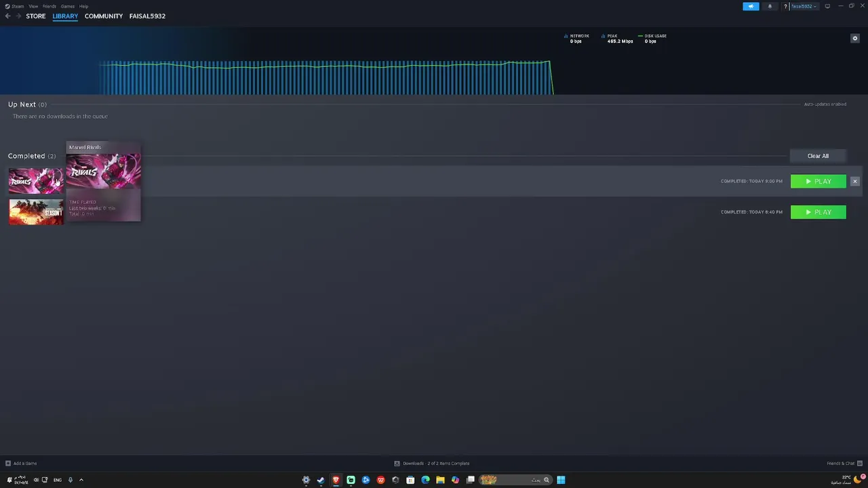Open the Help menu

(x=83, y=6)
